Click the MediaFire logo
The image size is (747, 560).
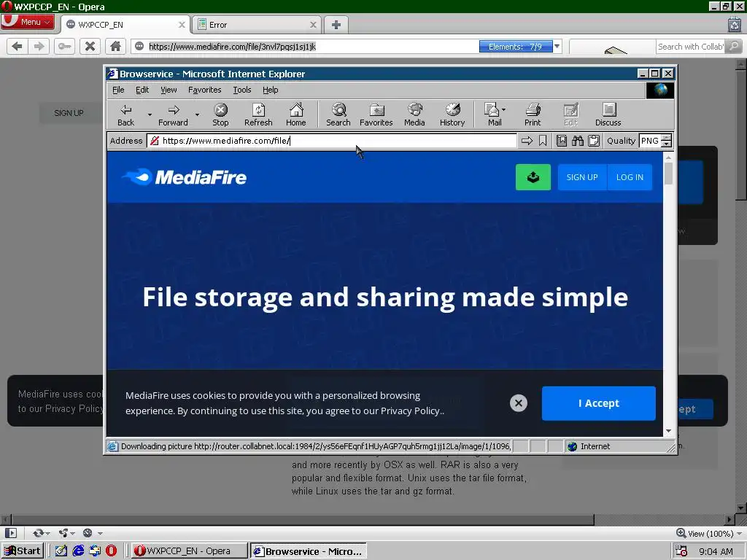[x=185, y=177]
